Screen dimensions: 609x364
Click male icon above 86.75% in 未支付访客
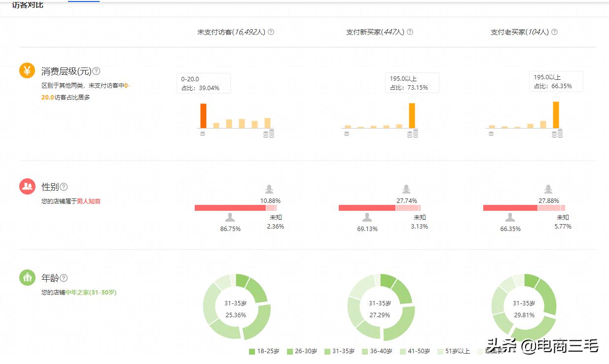(x=230, y=217)
